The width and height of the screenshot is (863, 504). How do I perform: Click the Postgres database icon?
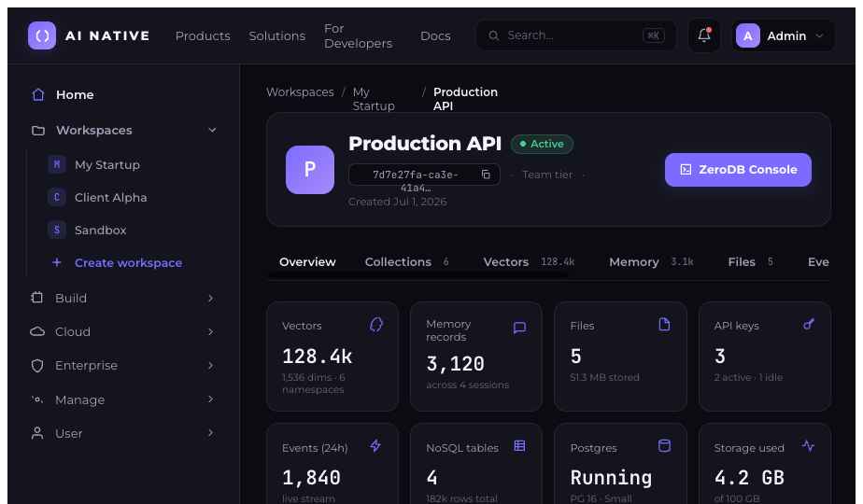point(664,446)
